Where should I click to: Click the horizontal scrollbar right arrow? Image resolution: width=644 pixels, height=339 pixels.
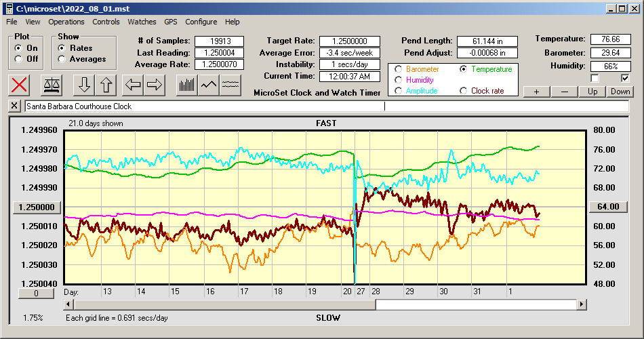pyautogui.click(x=582, y=305)
